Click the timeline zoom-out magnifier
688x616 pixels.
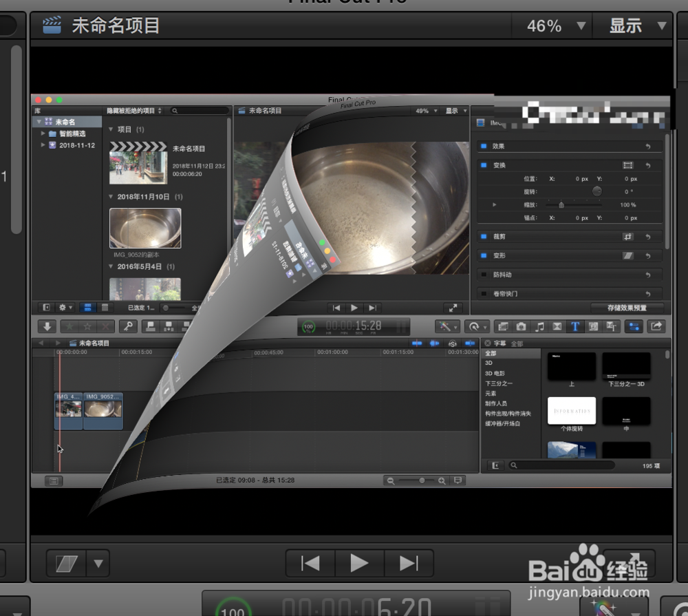tap(391, 481)
